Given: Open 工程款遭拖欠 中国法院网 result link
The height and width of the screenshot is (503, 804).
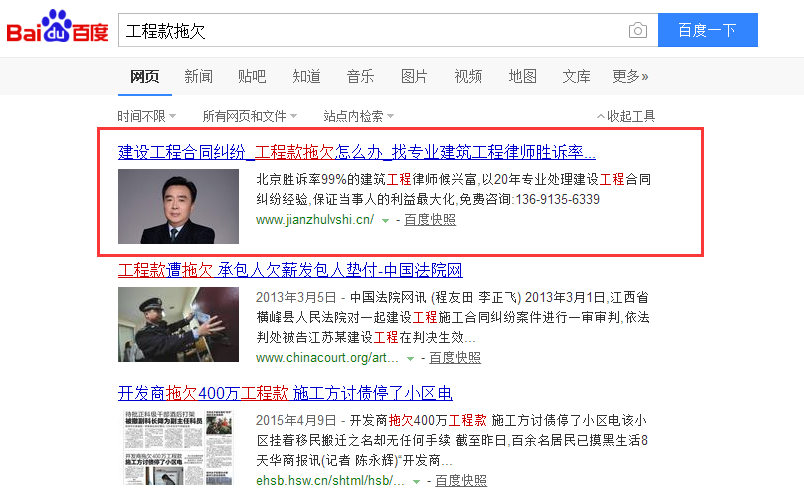Looking at the screenshot, I should pyautogui.click(x=290, y=270).
